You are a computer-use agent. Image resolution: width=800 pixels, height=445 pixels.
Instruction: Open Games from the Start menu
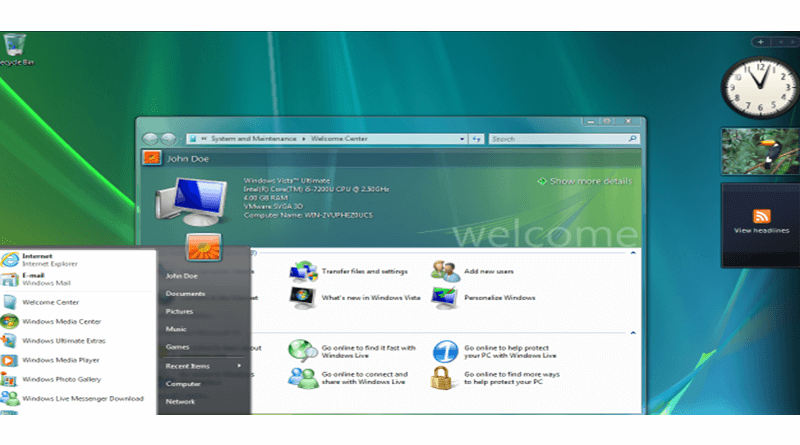pos(177,347)
